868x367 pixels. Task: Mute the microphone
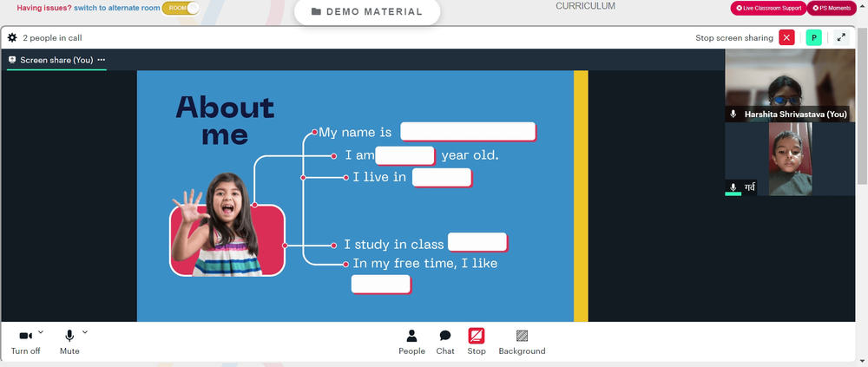coord(69,342)
